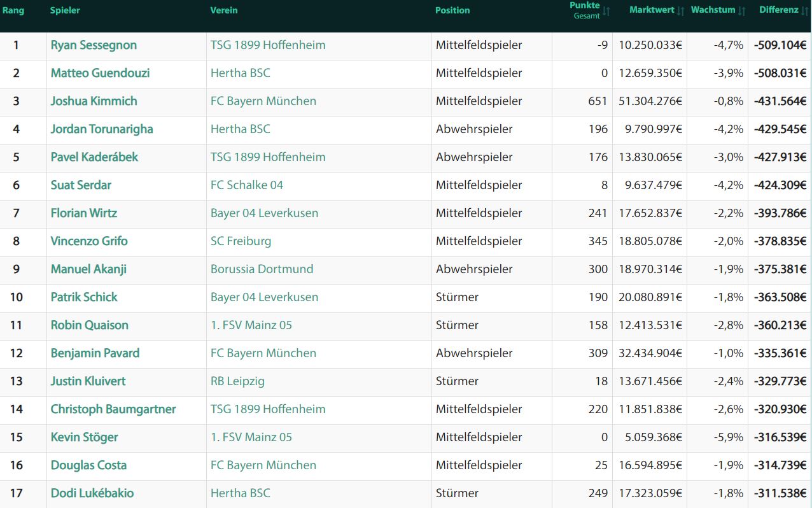The height and width of the screenshot is (508, 812).
Task: Open the Borussia Dortmund club link
Action: point(262,269)
